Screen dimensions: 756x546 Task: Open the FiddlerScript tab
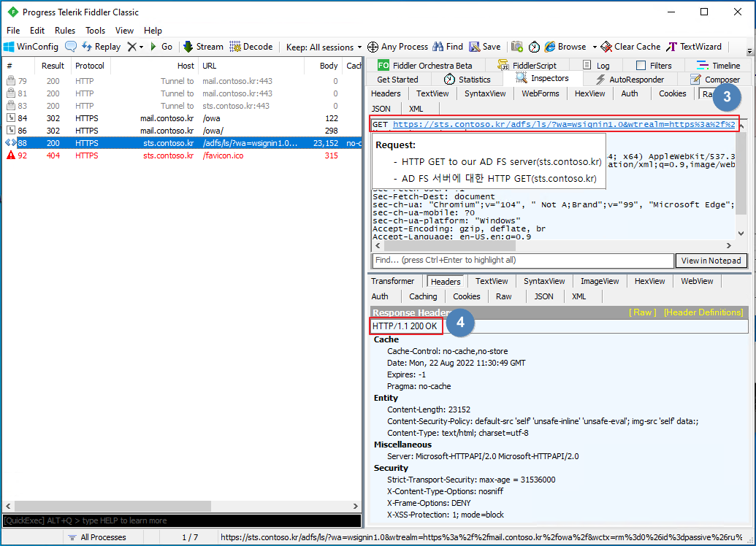pyautogui.click(x=527, y=66)
